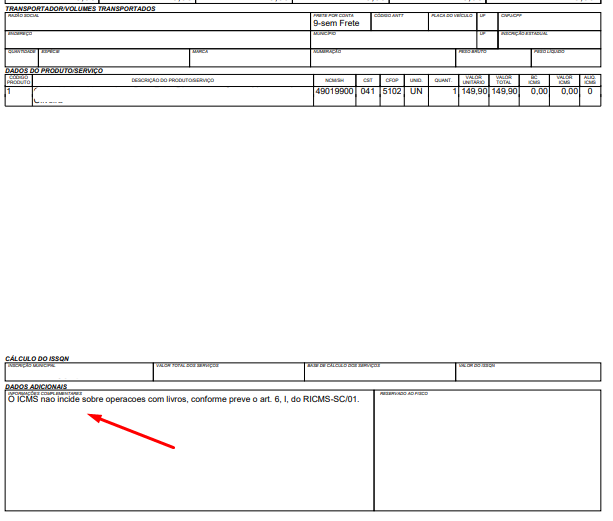Viewport: 613px width, 521px height.
Task: Click the 'CÁLCULO DO ISSQN' section heading
Action: [x=37, y=359]
